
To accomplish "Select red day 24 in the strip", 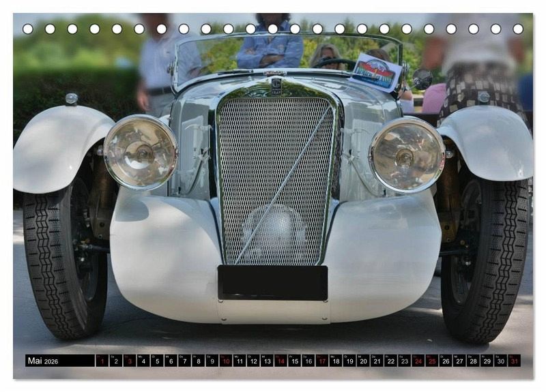I will click(x=418, y=361).
